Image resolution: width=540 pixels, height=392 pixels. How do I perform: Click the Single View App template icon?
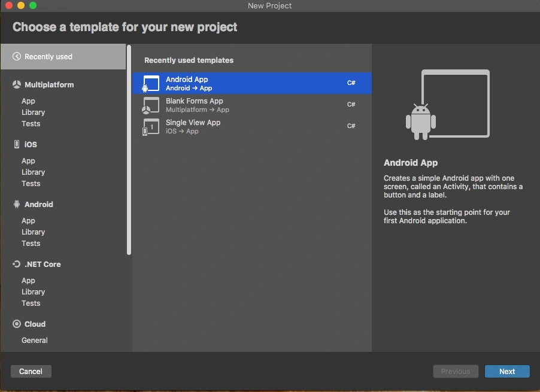pos(150,127)
